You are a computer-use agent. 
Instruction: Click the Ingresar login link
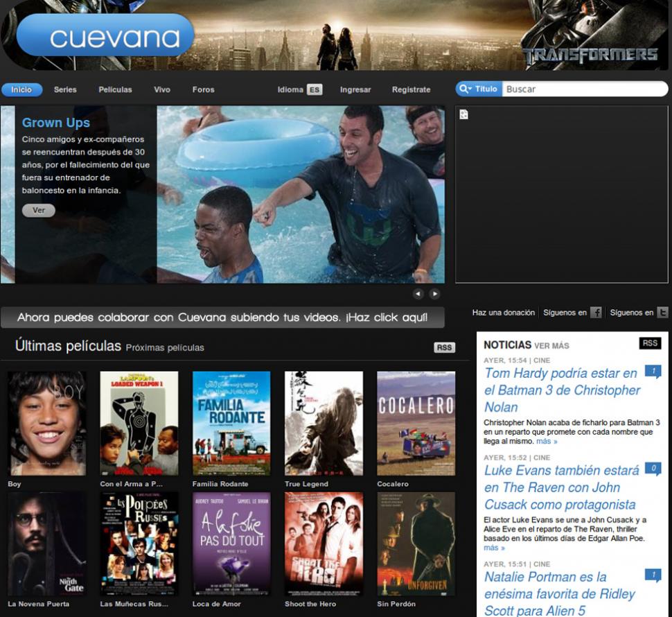[x=355, y=89]
